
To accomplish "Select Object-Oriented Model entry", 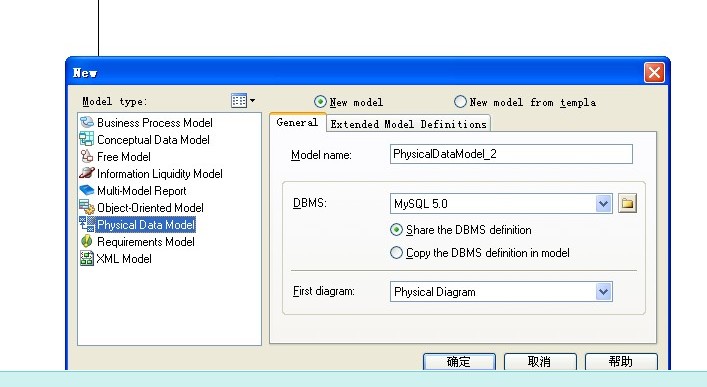I will tap(150, 208).
